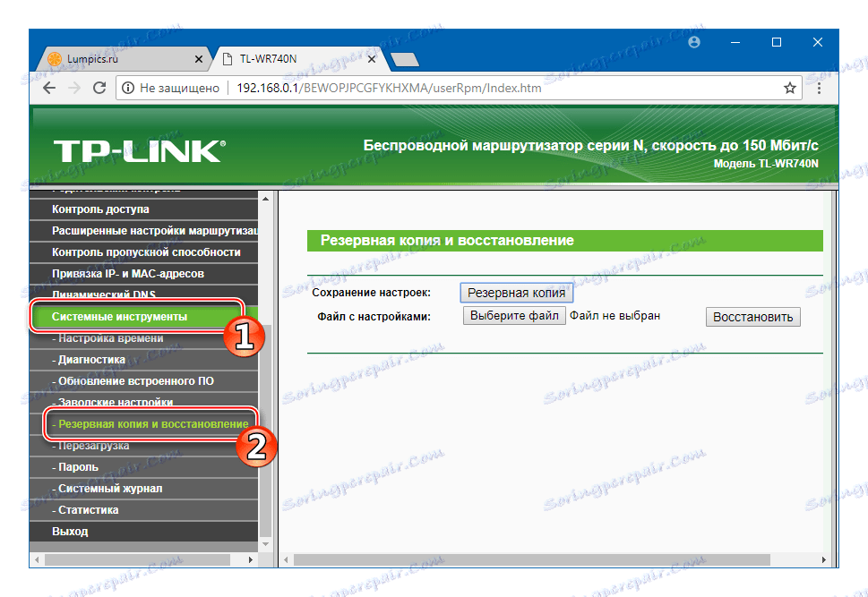Select the Перезагрузка submenu
The height and width of the screenshot is (597, 868).
click(x=143, y=447)
